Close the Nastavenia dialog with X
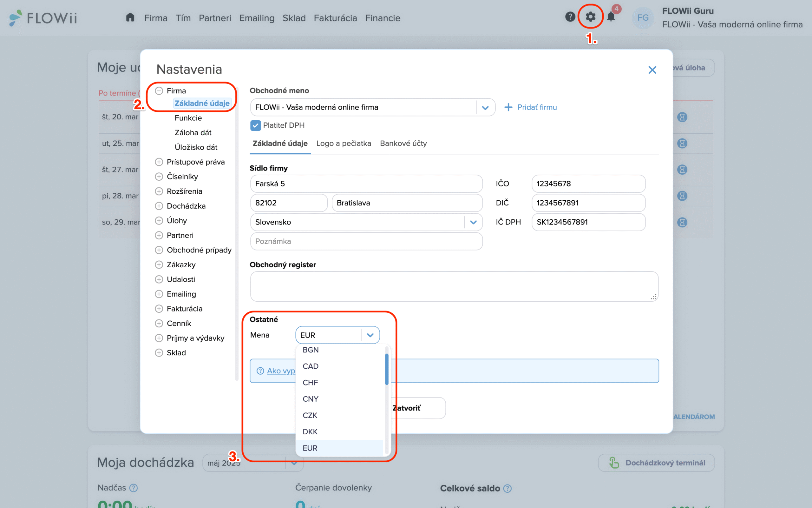 coord(652,70)
